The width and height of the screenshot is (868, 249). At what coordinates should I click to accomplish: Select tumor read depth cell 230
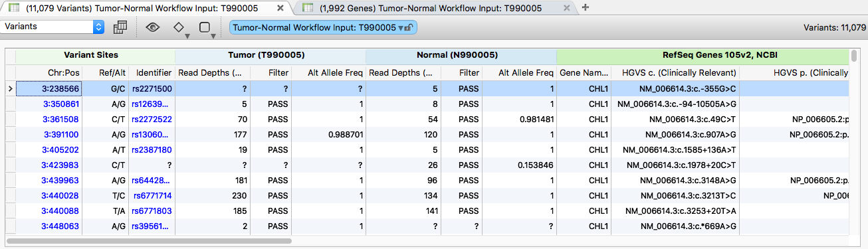213,196
